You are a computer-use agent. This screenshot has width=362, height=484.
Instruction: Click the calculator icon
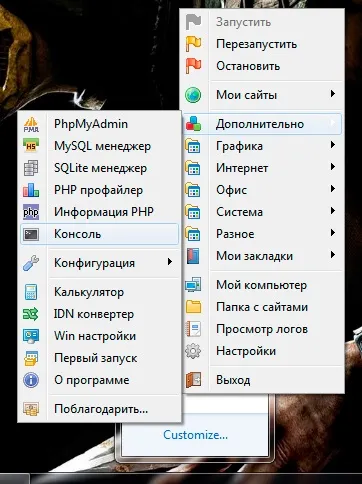pyautogui.click(x=31, y=292)
